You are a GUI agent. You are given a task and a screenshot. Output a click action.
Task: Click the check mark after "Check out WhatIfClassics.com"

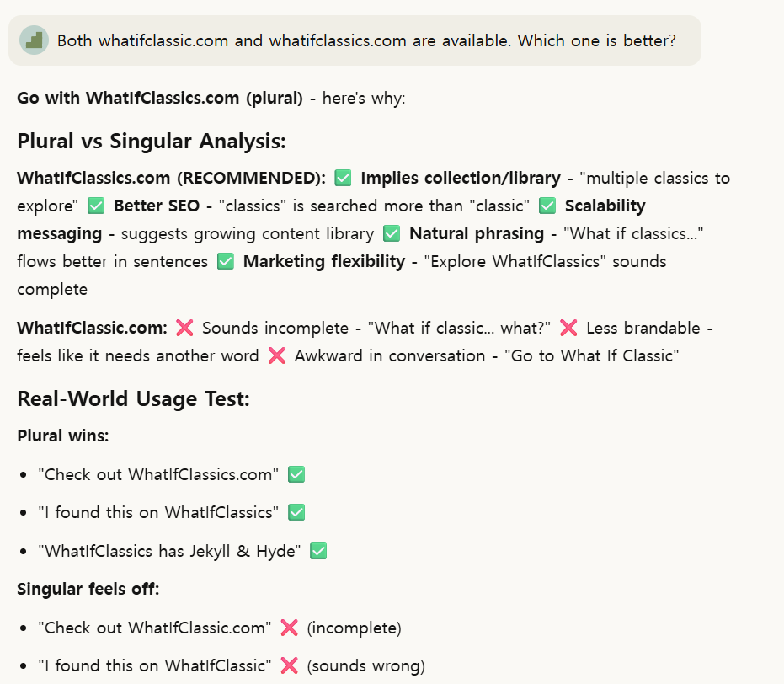[296, 474]
